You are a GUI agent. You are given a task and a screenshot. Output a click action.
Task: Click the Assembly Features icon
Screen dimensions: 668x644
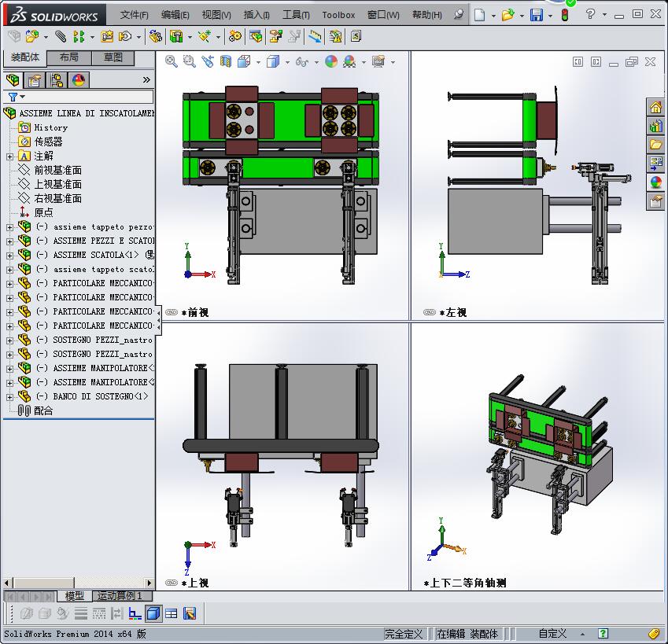pyautogui.click(x=176, y=37)
